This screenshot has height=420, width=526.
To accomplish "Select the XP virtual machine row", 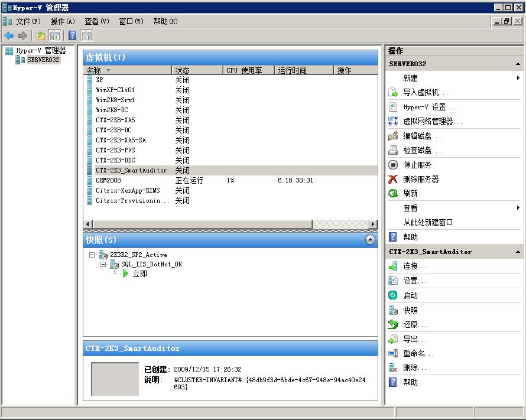I will coord(232,80).
